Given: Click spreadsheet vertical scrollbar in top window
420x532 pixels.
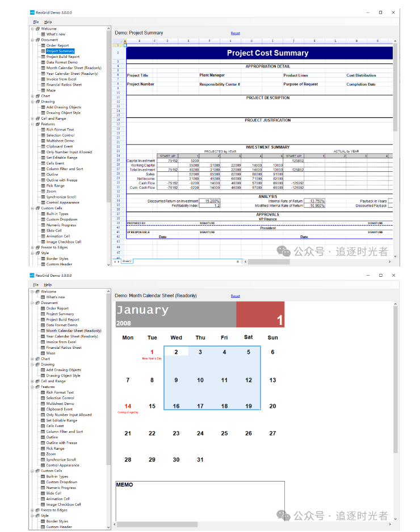Looking at the screenshot, I should [x=395, y=87].
